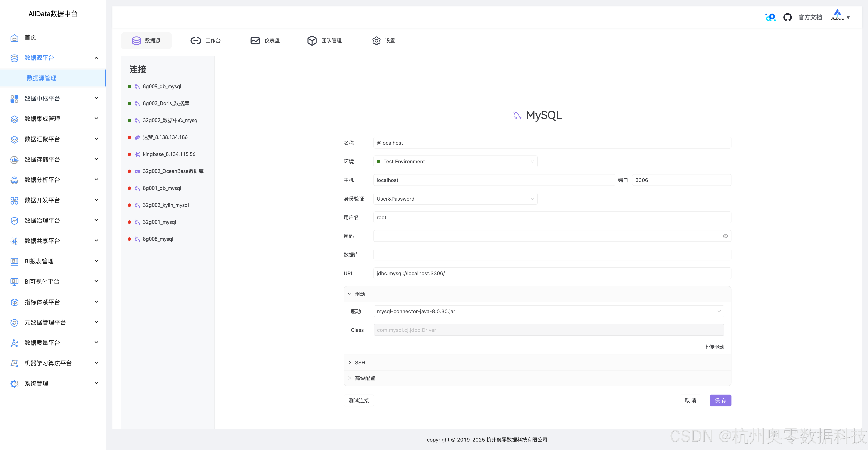Click the 数据共享平台 sidebar icon
The image size is (868, 450).
pyautogui.click(x=14, y=241)
